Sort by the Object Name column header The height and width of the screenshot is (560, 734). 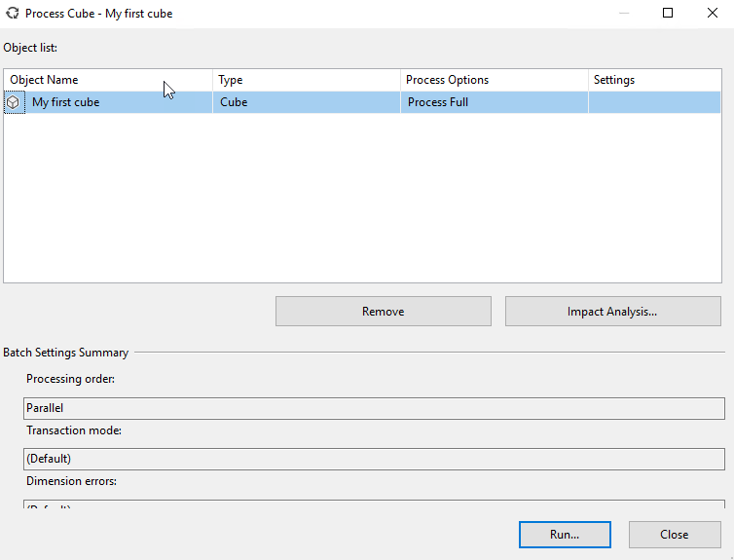107,80
